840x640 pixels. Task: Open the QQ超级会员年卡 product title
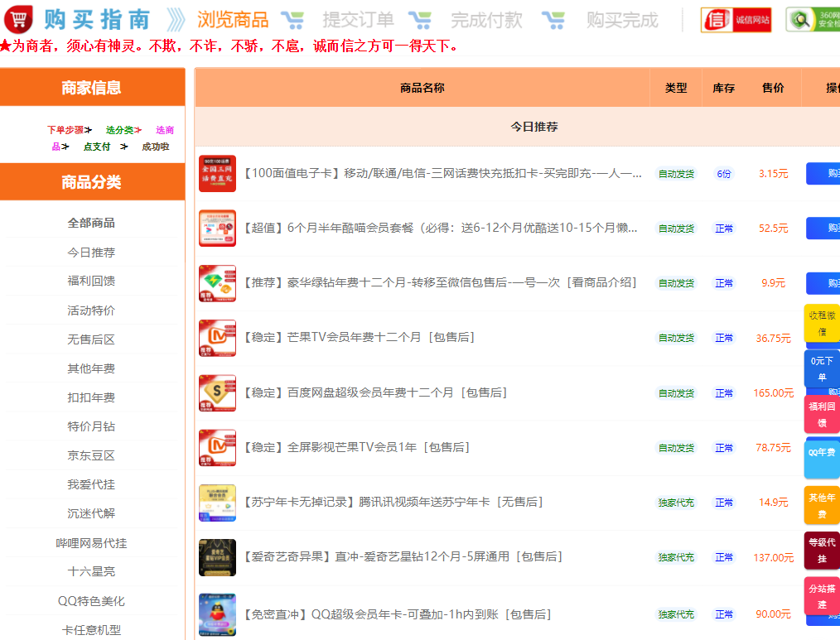398,614
